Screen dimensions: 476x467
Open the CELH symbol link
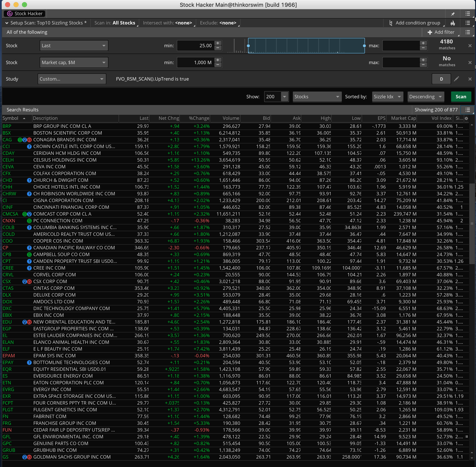(x=8, y=160)
